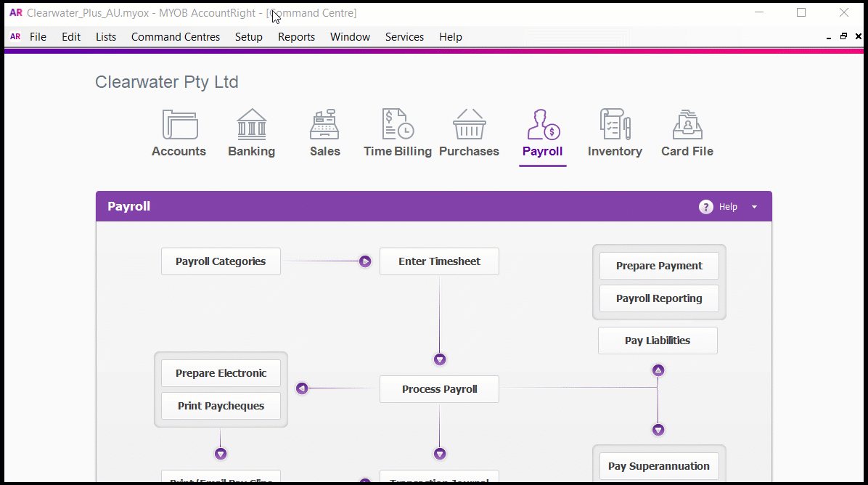Screen dimensions: 868x485
Task: Open the Purchases basket icon
Action: pos(469,123)
